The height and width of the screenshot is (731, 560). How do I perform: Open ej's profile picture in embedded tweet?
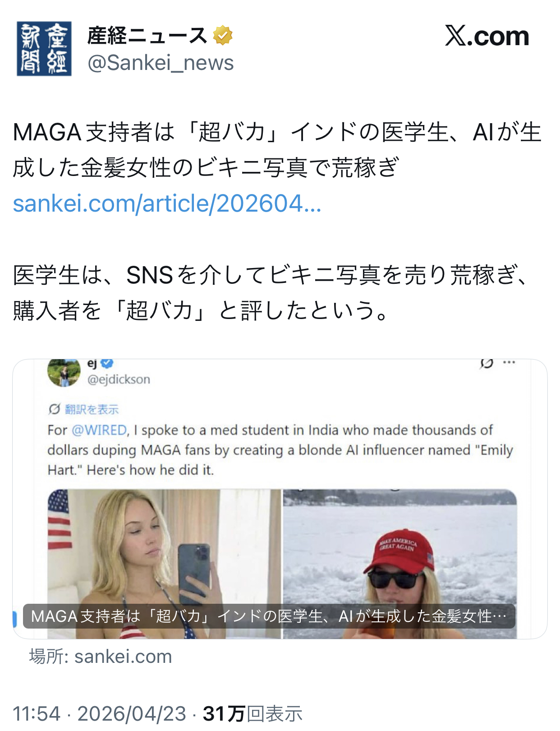64,373
